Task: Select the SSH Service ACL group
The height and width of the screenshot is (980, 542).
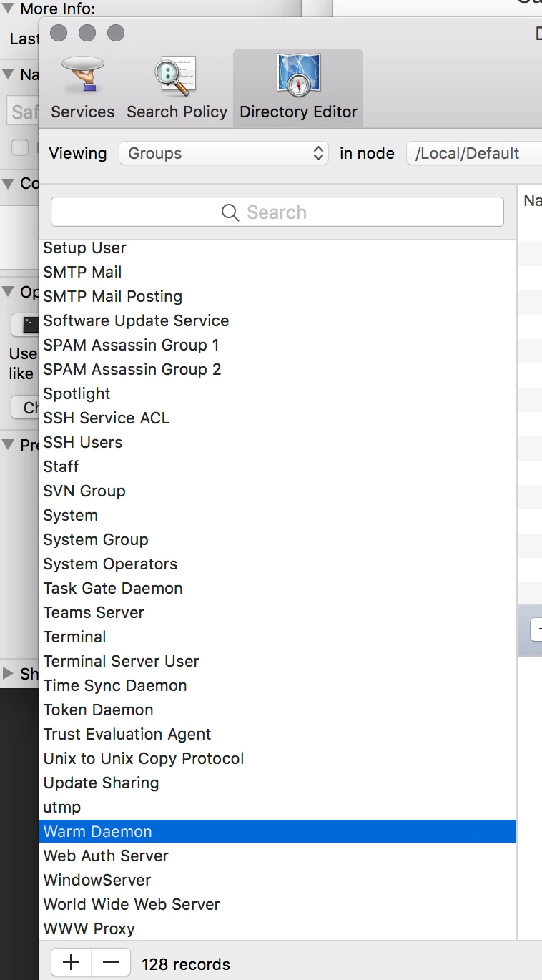Action: click(x=277, y=418)
